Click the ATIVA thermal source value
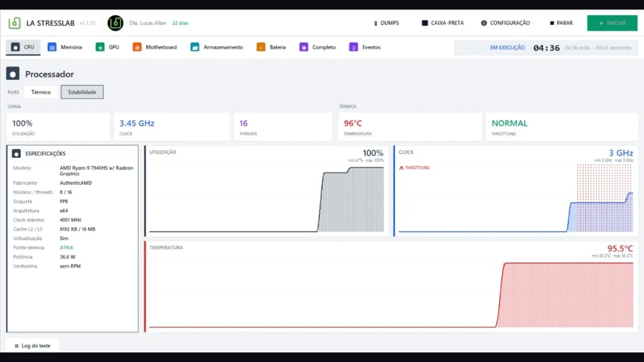Image resolution: width=644 pixels, height=362 pixels. 66,247
